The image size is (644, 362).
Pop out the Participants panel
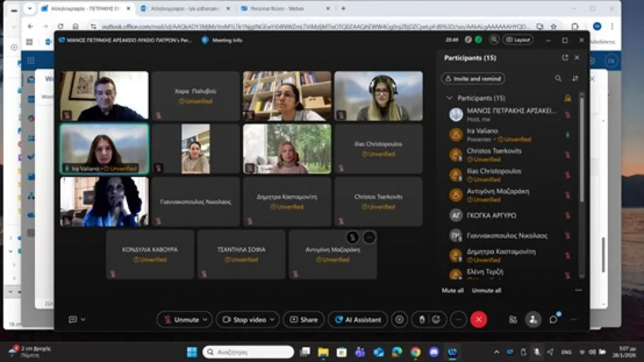tap(565, 58)
